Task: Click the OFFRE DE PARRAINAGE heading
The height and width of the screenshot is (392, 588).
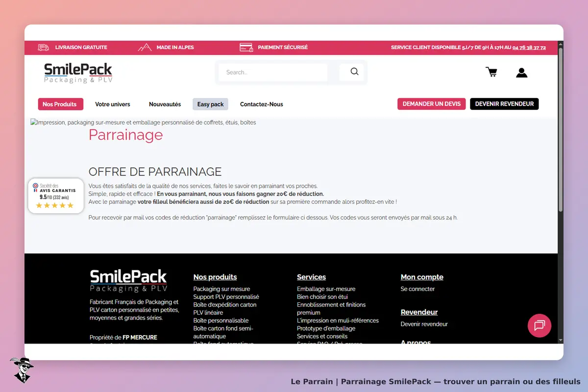Action: pyautogui.click(x=155, y=171)
